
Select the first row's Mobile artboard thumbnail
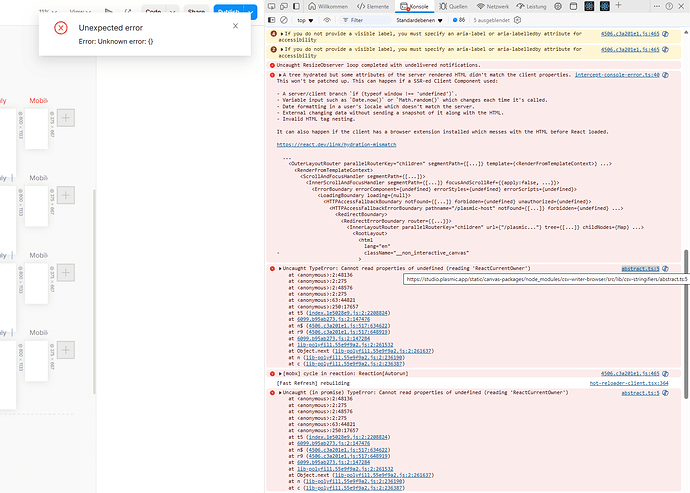click(36, 129)
